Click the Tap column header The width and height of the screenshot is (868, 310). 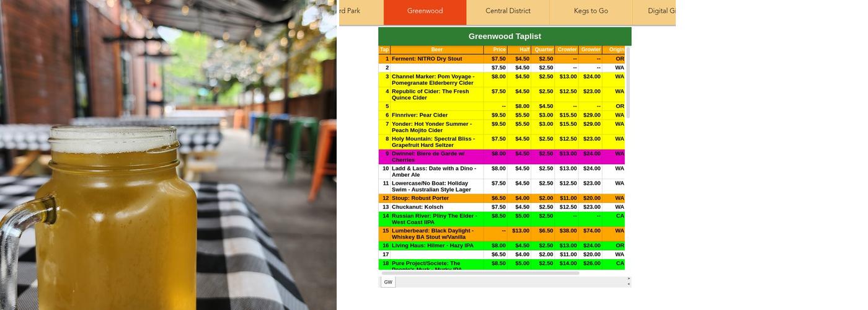coord(384,50)
